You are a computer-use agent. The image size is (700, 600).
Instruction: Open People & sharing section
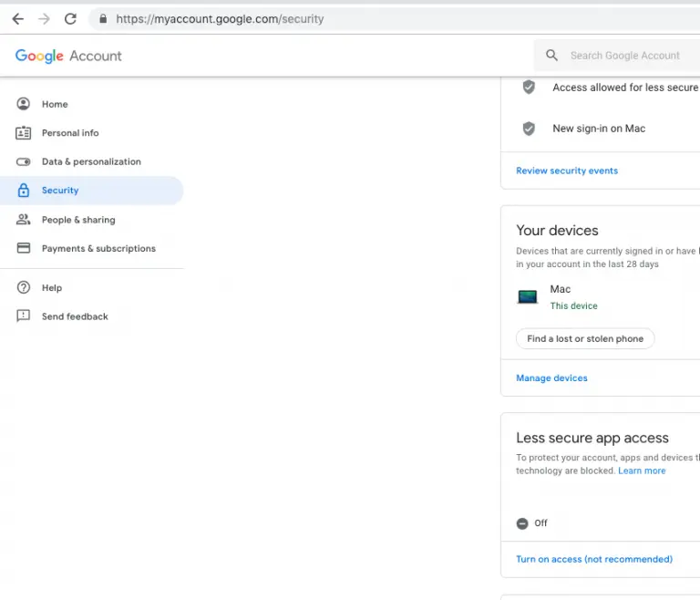78,220
